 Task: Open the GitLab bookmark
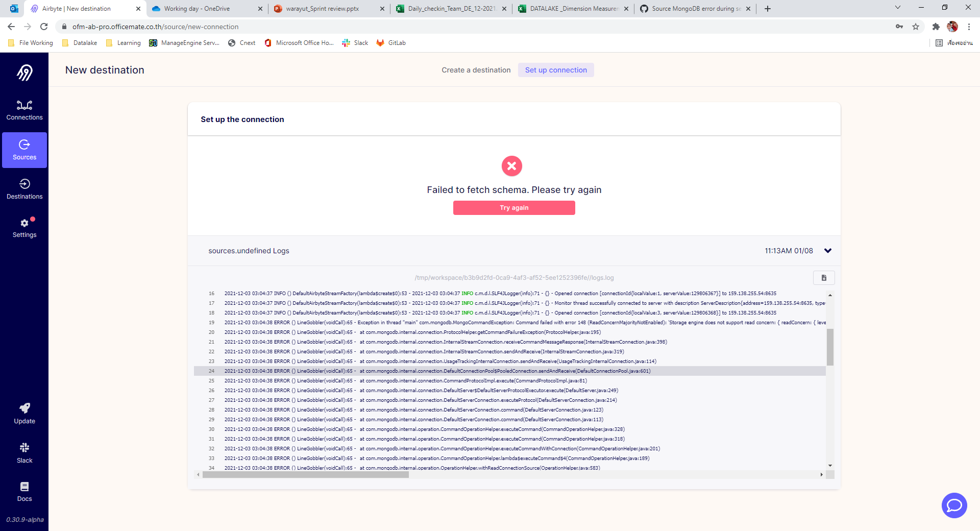pyautogui.click(x=390, y=43)
